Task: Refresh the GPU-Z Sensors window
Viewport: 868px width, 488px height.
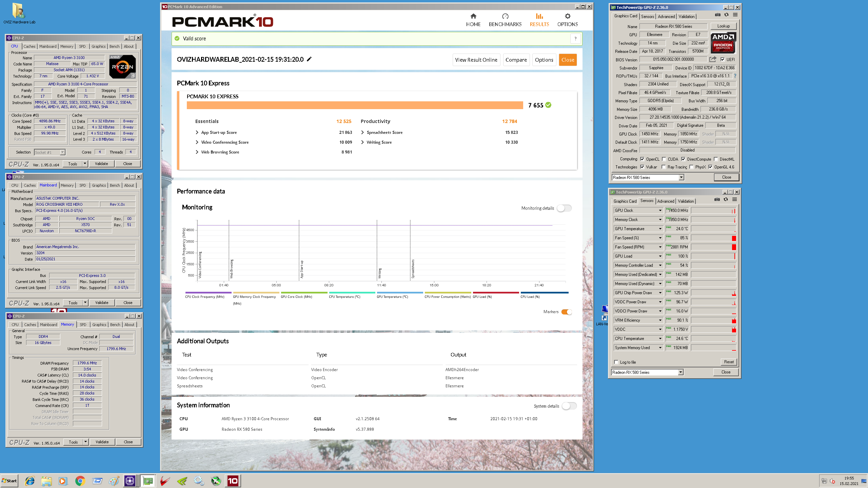Action: (x=726, y=200)
